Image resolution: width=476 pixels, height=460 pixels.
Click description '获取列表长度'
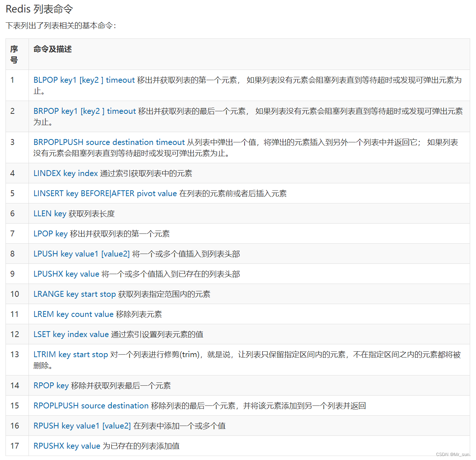coord(92,214)
